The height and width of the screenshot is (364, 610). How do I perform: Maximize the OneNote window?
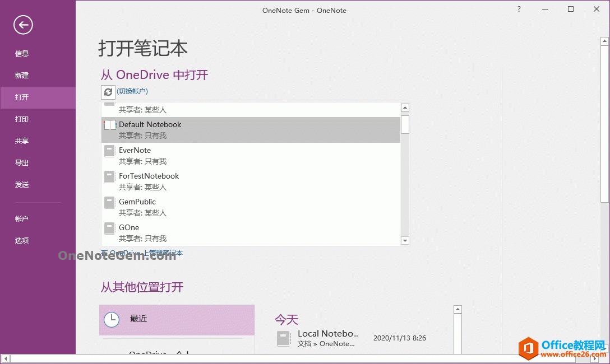[571, 10]
